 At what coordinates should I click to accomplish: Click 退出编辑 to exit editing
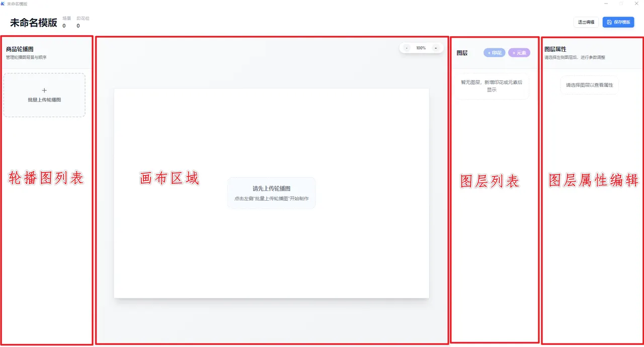pyautogui.click(x=586, y=22)
